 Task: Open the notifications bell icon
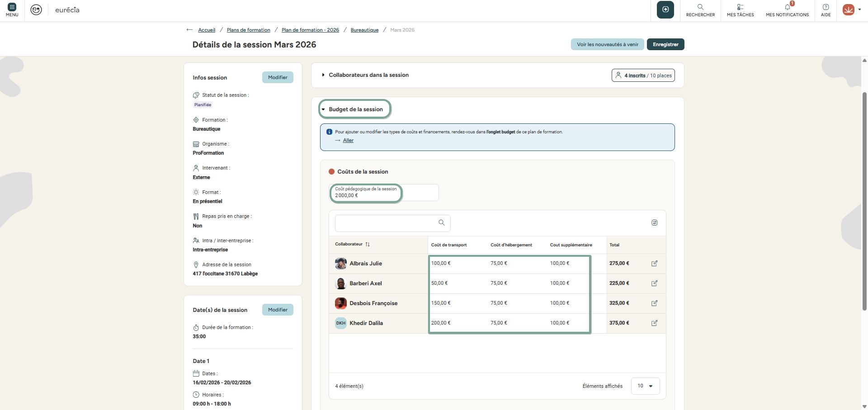[787, 7]
